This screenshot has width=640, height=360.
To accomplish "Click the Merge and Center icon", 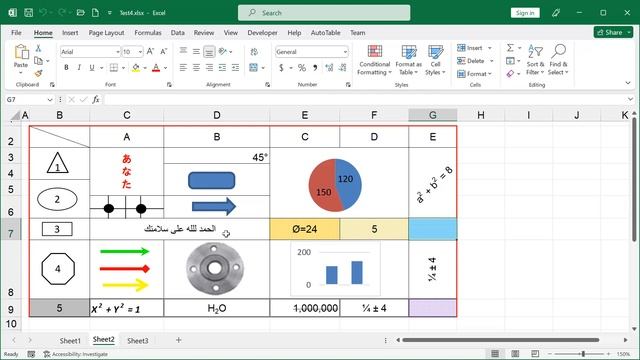I will (253, 68).
